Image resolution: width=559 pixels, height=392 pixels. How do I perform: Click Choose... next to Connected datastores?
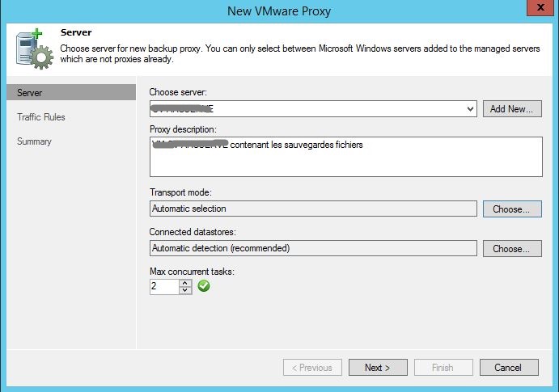click(512, 248)
